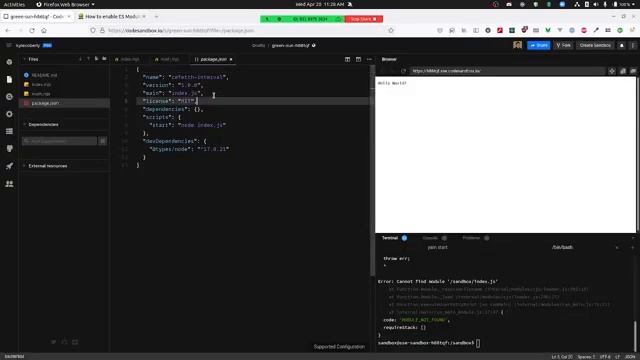Click the Firefox reload page button
The width and height of the screenshot is (640, 360).
[32, 31]
